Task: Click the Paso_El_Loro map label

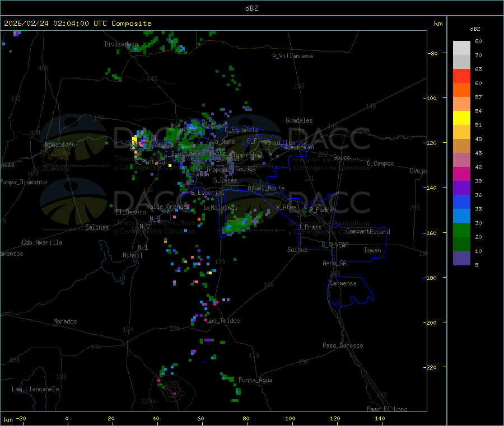Action: [x=388, y=409]
